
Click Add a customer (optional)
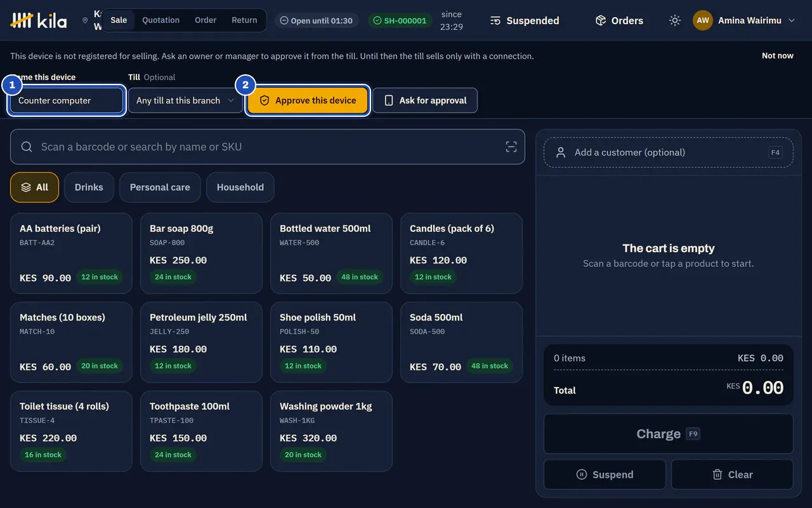(x=669, y=152)
